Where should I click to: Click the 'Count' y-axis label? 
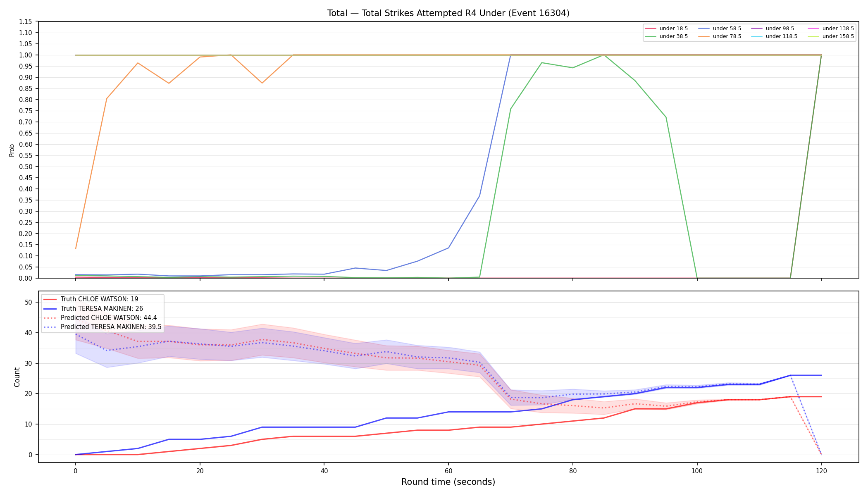(17, 377)
